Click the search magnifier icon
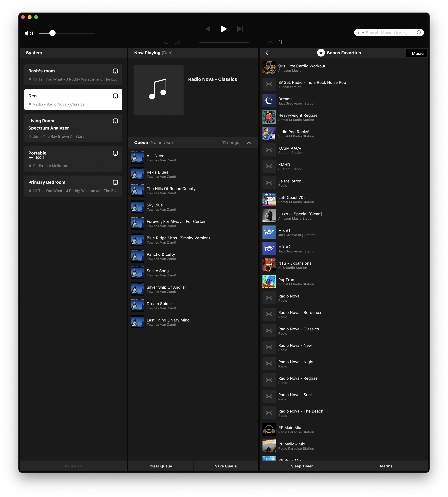The image size is (448, 497). tap(419, 33)
